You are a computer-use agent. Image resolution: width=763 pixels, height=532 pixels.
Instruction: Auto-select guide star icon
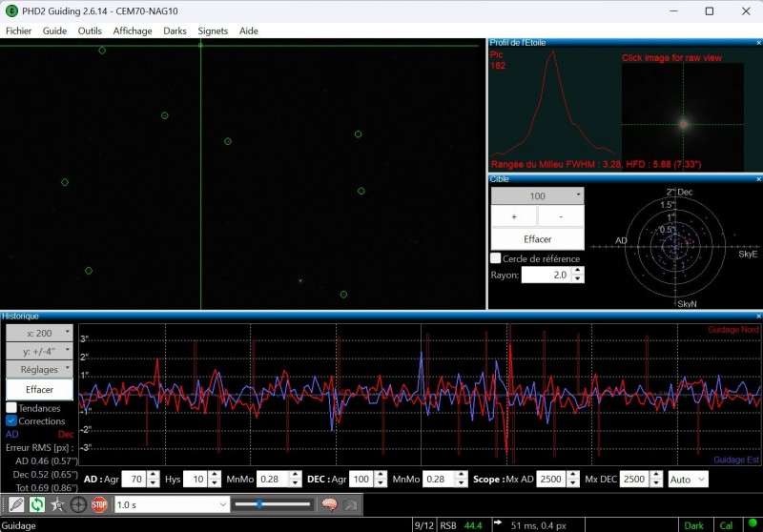coord(57,504)
